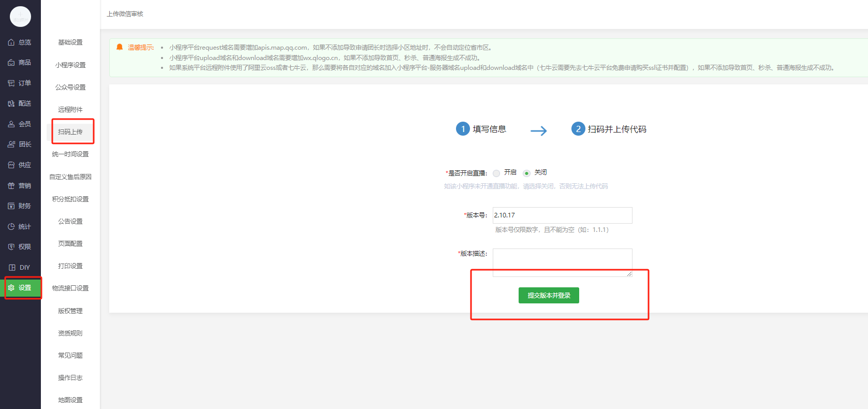Click the 配送 delivery icon

[11, 104]
